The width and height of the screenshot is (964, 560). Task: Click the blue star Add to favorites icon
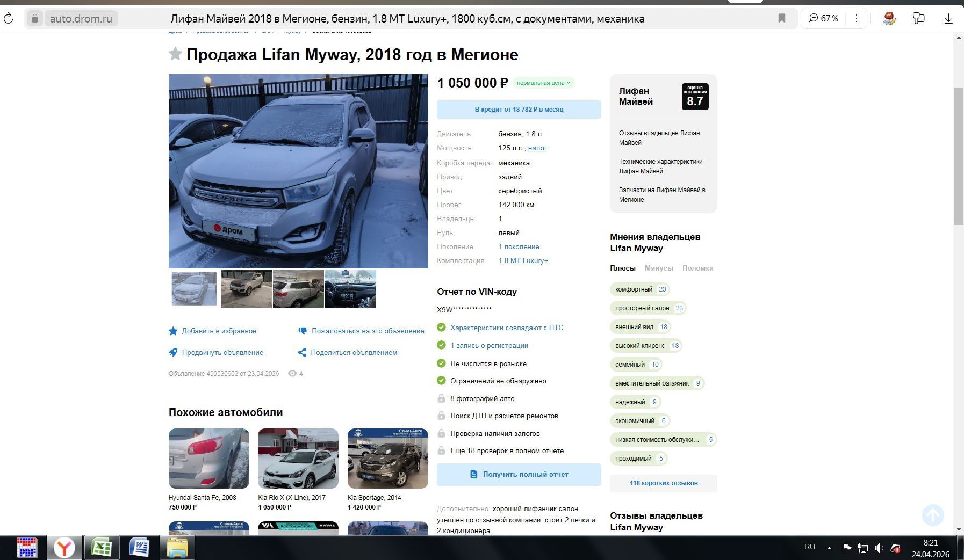(x=173, y=331)
